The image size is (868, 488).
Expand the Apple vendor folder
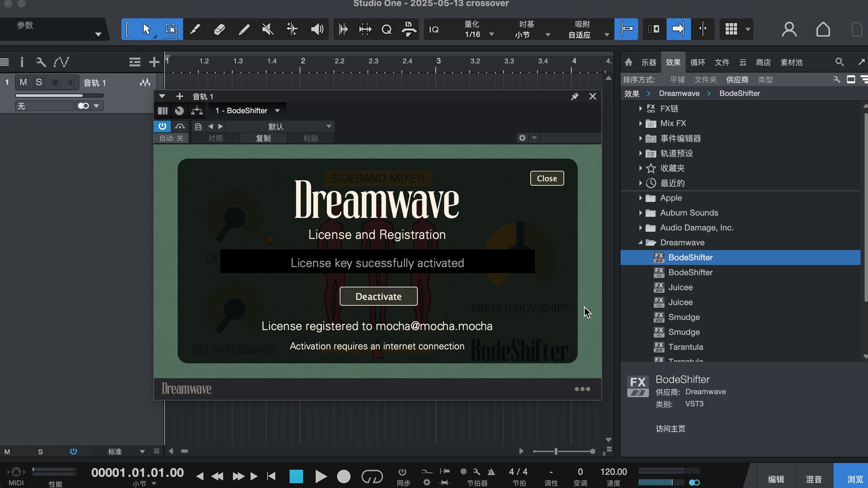(x=641, y=198)
